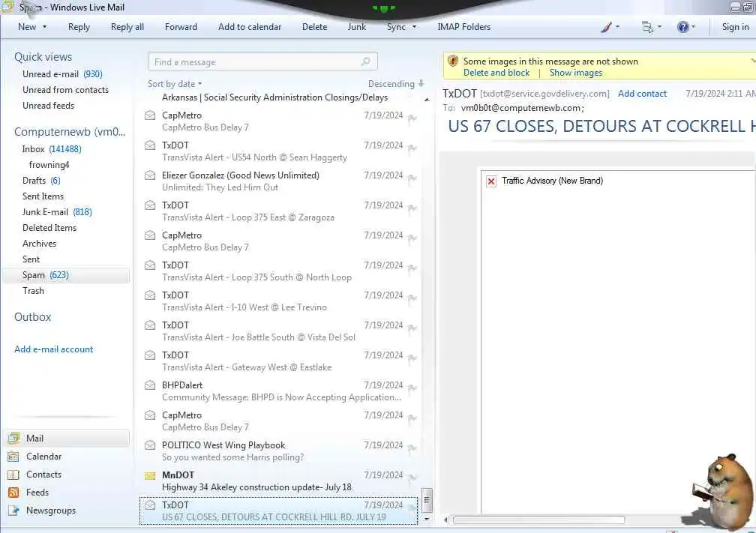756x533 pixels.
Task: Flag the BHPDalert Community Message
Action: (412, 388)
